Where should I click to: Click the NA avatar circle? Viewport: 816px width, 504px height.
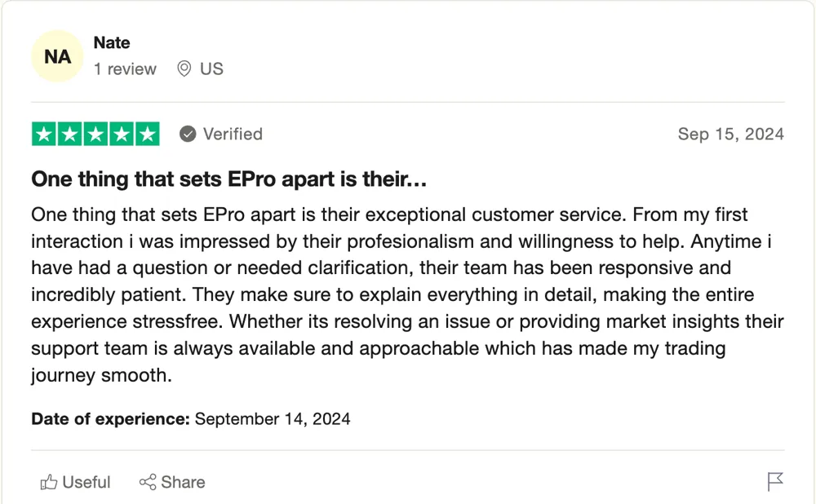57,56
